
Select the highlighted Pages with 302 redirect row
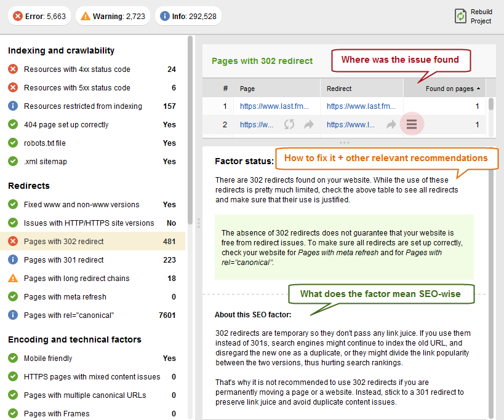pos(92,241)
